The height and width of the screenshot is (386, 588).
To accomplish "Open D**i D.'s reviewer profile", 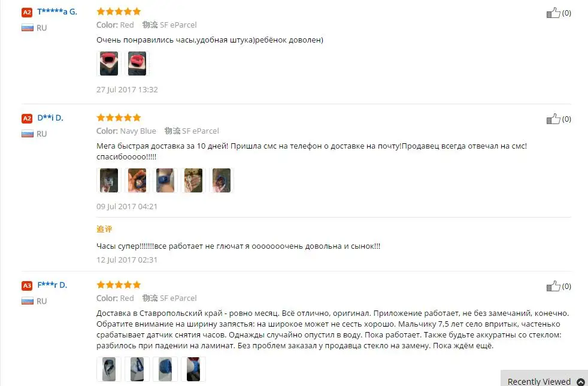I will click(50, 118).
